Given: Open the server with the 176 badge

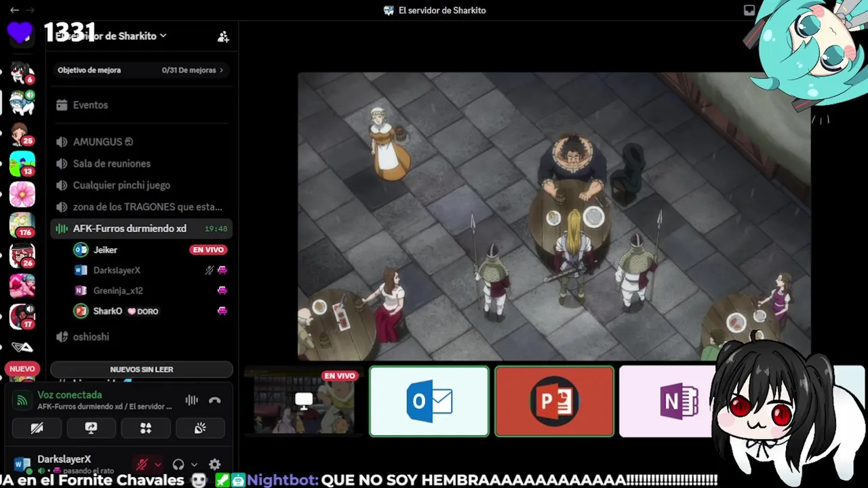Looking at the screenshot, I should tap(22, 225).
